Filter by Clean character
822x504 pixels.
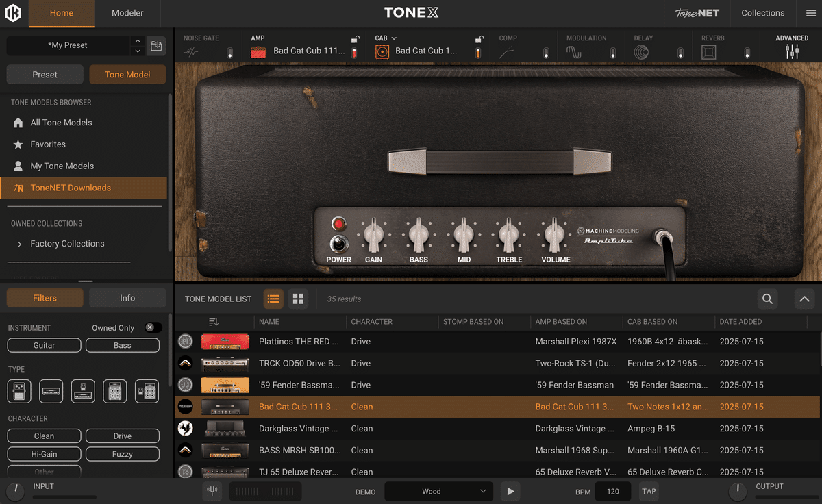[x=45, y=436]
